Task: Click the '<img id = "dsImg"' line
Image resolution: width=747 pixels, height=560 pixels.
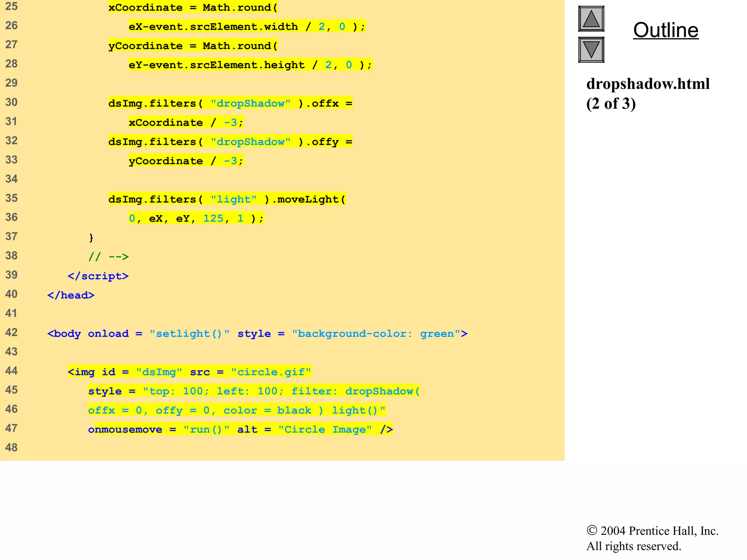Action: coord(189,372)
